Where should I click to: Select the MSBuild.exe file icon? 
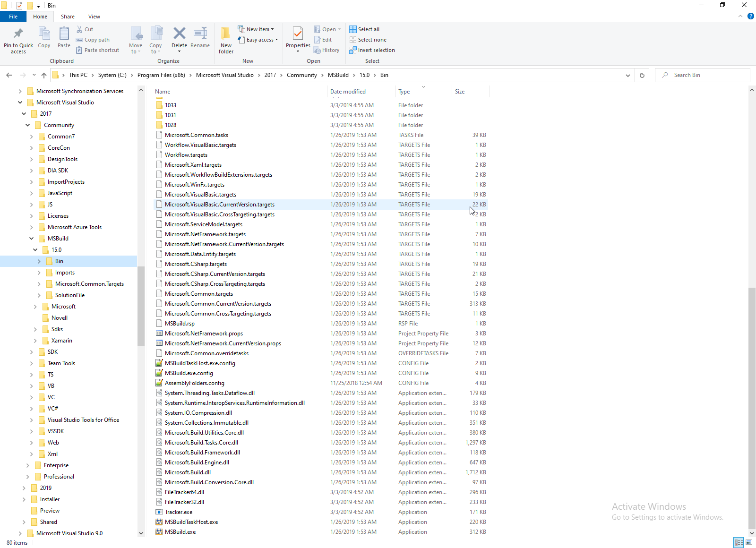pyautogui.click(x=159, y=532)
